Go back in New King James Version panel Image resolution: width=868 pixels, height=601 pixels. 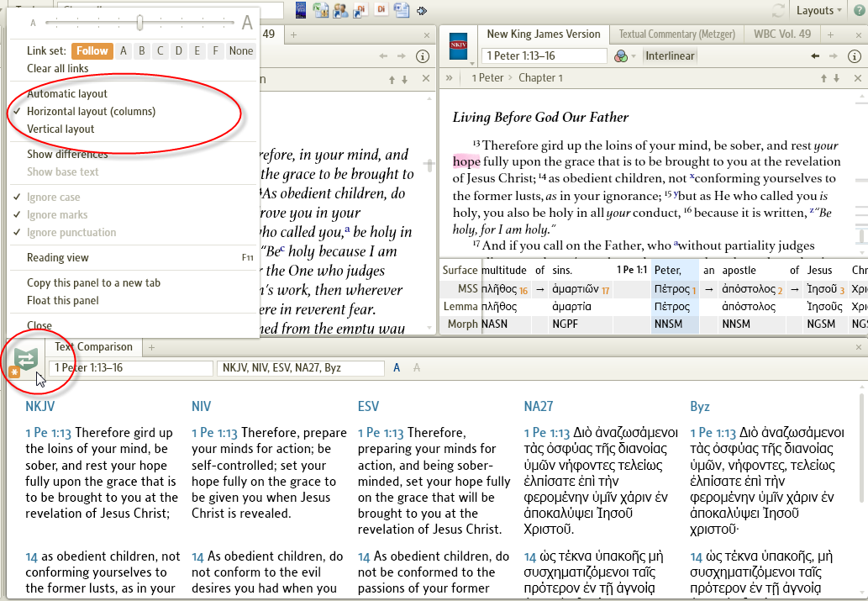coord(815,56)
